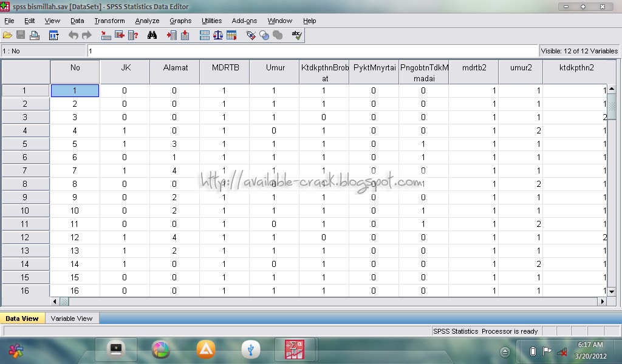Open the Find binoculars tool
The image size is (622, 364).
(152, 35)
